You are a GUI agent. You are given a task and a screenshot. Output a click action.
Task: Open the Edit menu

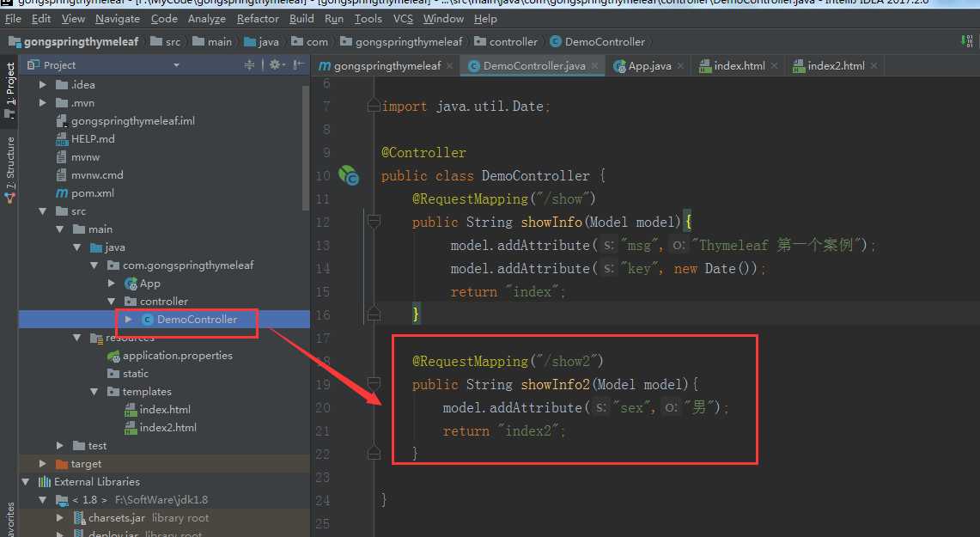pyautogui.click(x=41, y=19)
